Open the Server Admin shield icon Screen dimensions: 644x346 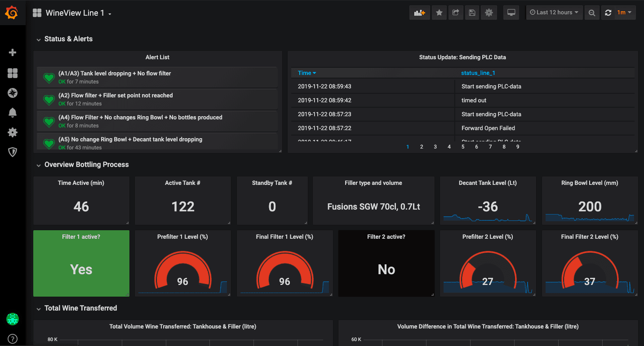coord(13,152)
